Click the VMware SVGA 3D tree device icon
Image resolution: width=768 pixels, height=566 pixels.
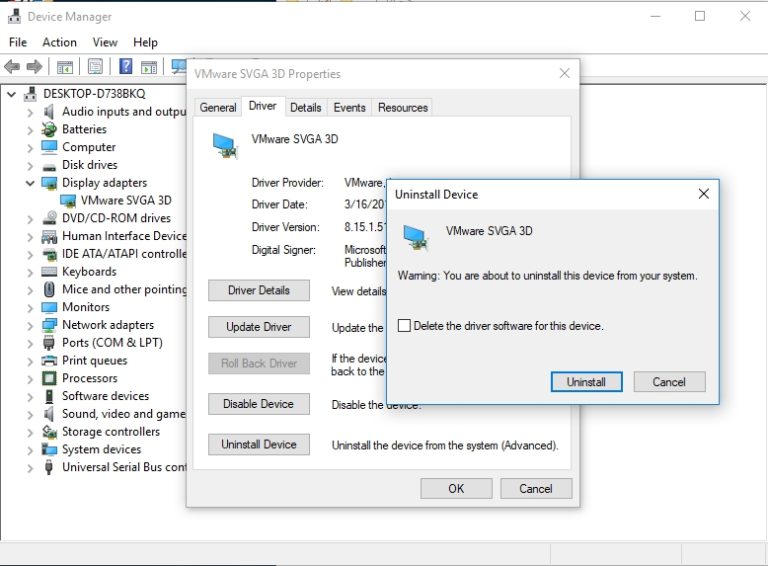[x=68, y=201]
